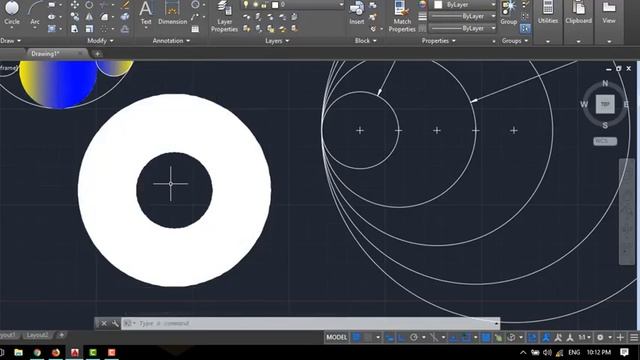Switch to Drawing1 file tab
This screenshot has width=640, height=360.
(x=45, y=53)
